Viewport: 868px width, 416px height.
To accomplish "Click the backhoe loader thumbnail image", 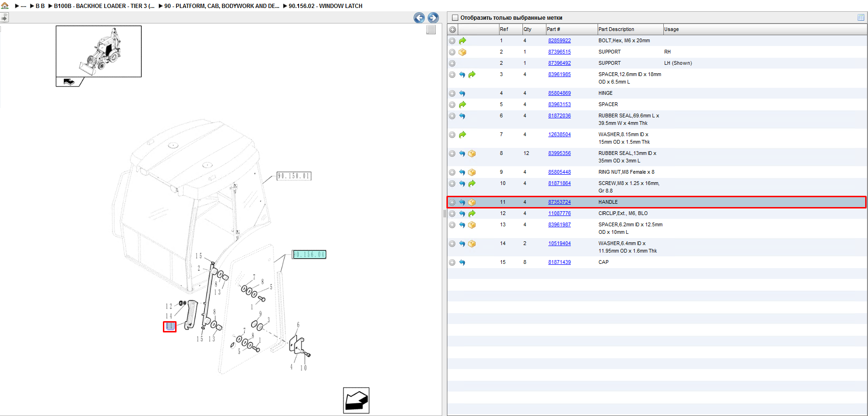I will 99,51.
